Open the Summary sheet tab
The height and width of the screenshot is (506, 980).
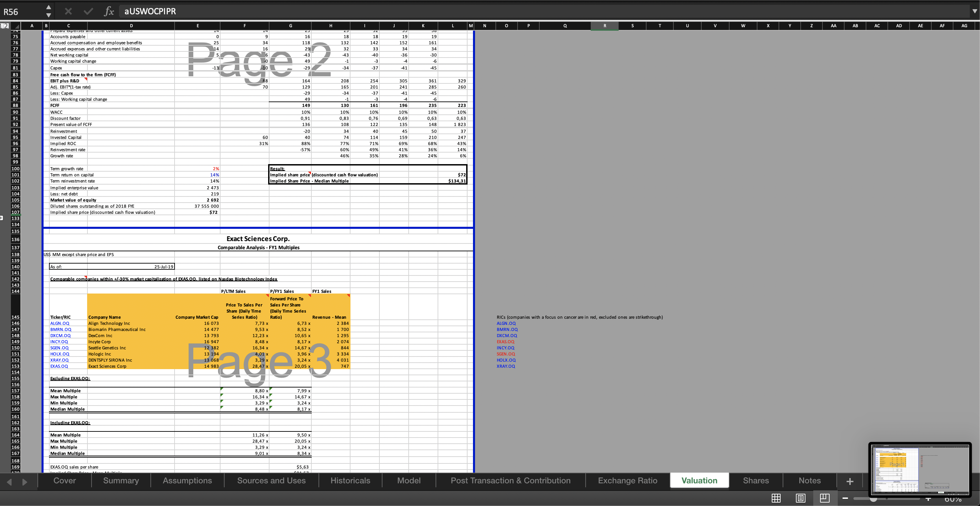coord(121,480)
